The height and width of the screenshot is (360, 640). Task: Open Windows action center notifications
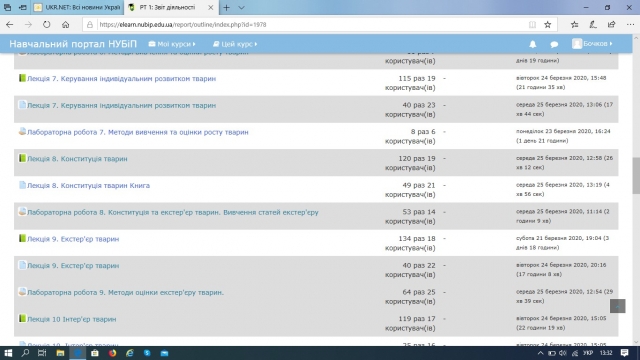[x=624, y=353]
